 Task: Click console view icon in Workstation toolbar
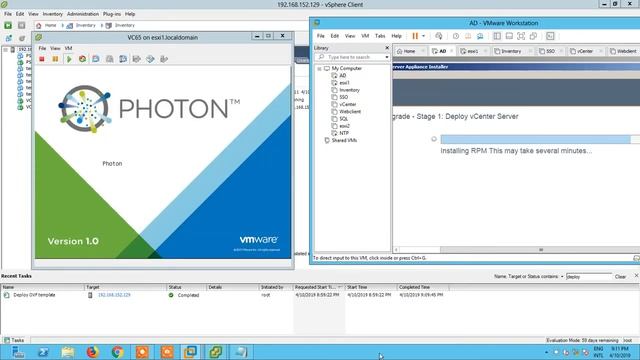[x=550, y=36]
